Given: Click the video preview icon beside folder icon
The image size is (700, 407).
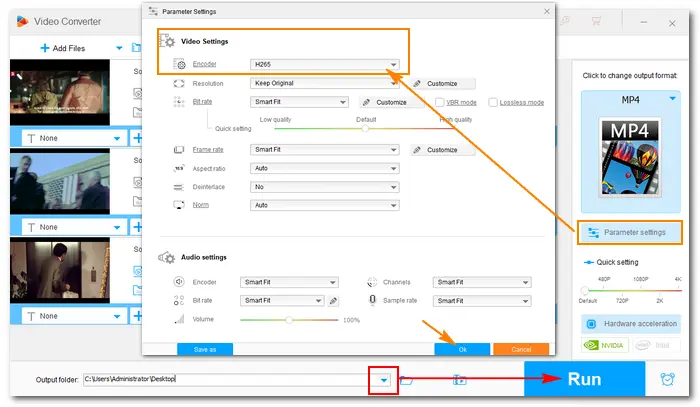Looking at the screenshot, I should [x=460, y=380].
